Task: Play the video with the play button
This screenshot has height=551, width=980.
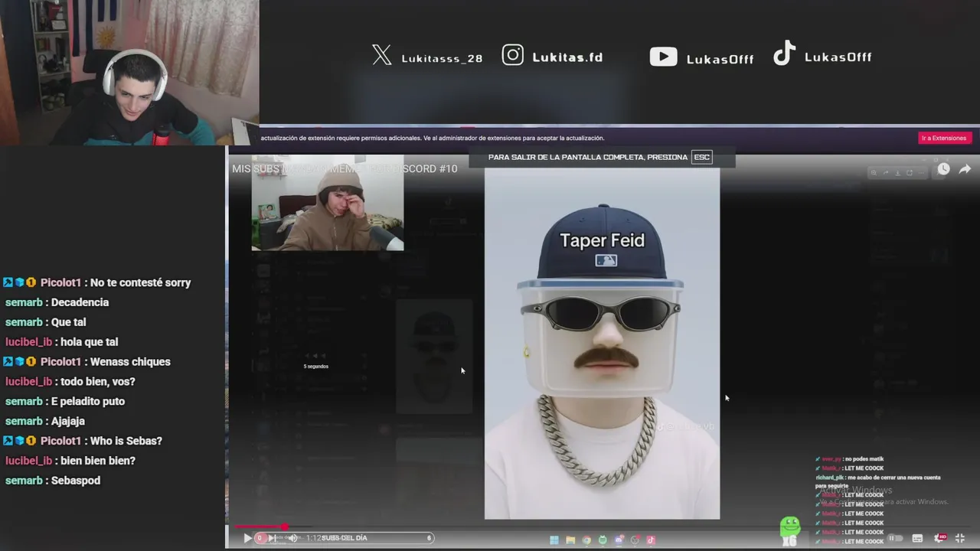Action: point(247,538)
